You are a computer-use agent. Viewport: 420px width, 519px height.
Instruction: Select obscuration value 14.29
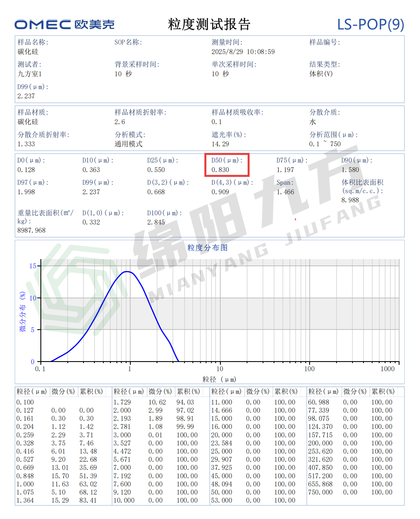(x=220, y=144)
